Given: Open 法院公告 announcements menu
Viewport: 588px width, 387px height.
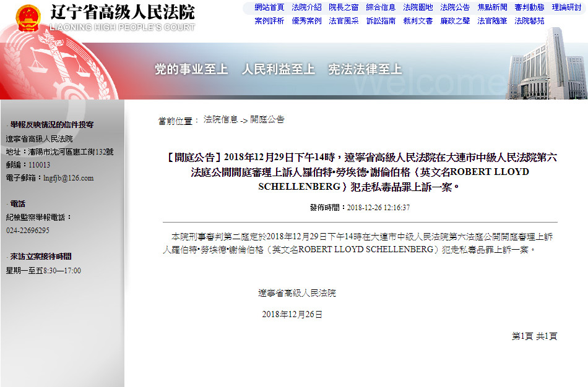Looking at the screenshot, I should tap(455, 7).
